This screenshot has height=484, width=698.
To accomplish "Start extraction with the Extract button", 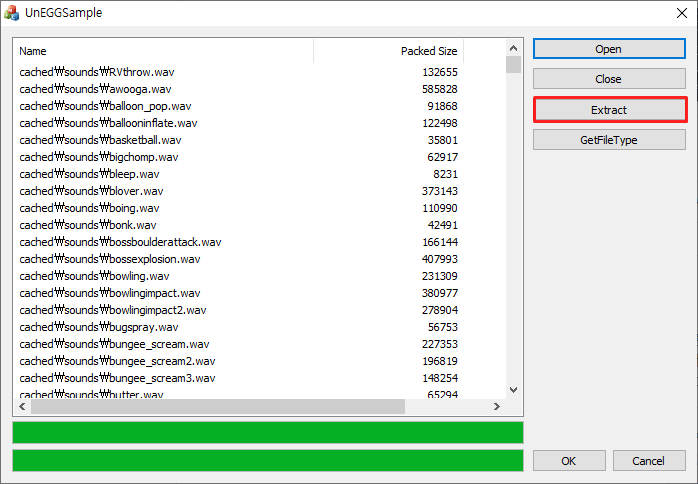I will (x=610, y=110).
